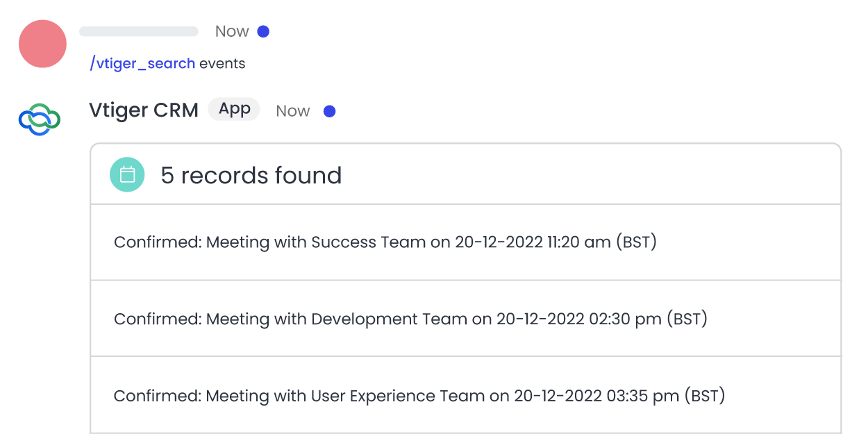Screen dimensions: 868x434
Task: Click the 5 records found heading
Action: tap(251, 175)
